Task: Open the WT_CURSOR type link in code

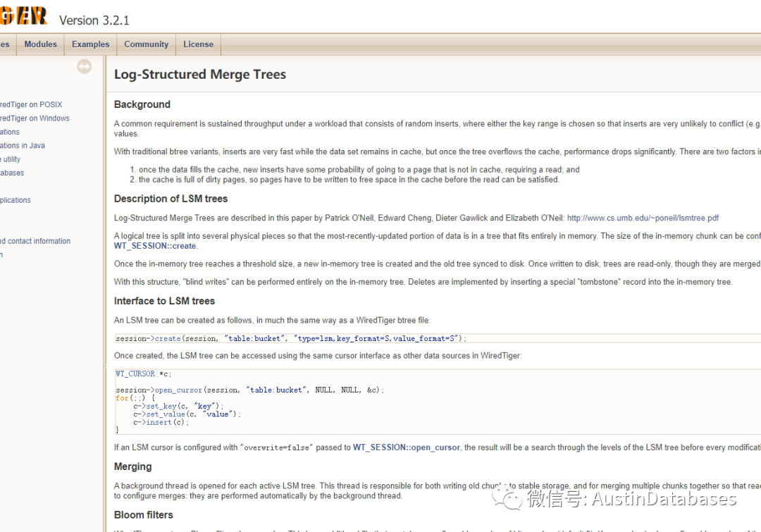Action: (135, 374)
